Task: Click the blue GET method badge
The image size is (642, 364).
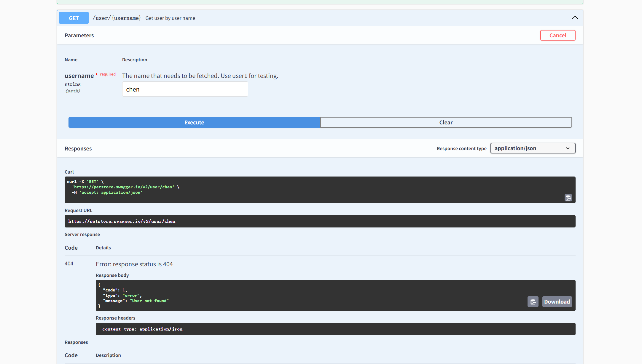Action: coord(74,18)
